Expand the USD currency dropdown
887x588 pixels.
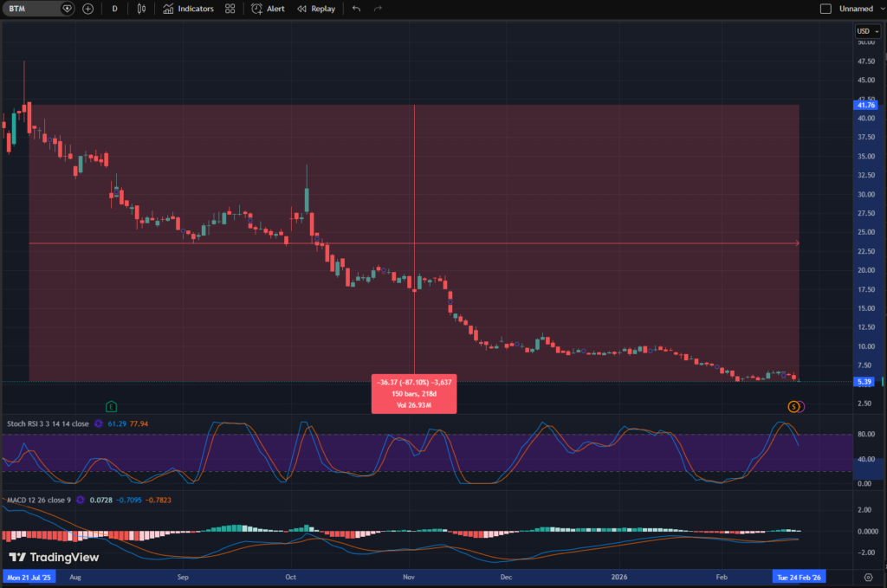pos(867,31)
